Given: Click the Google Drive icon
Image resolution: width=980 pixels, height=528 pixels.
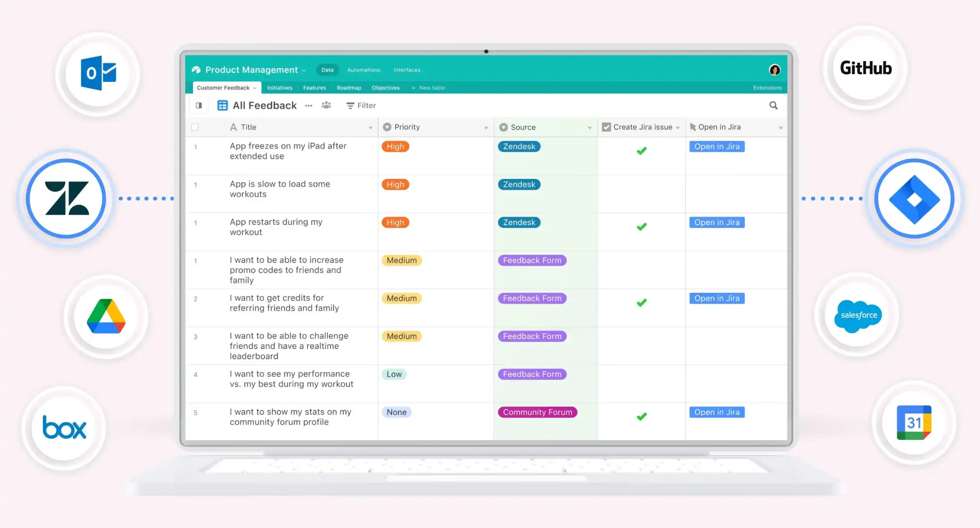Looking at the screenshot, I should (x=106, y=316).
